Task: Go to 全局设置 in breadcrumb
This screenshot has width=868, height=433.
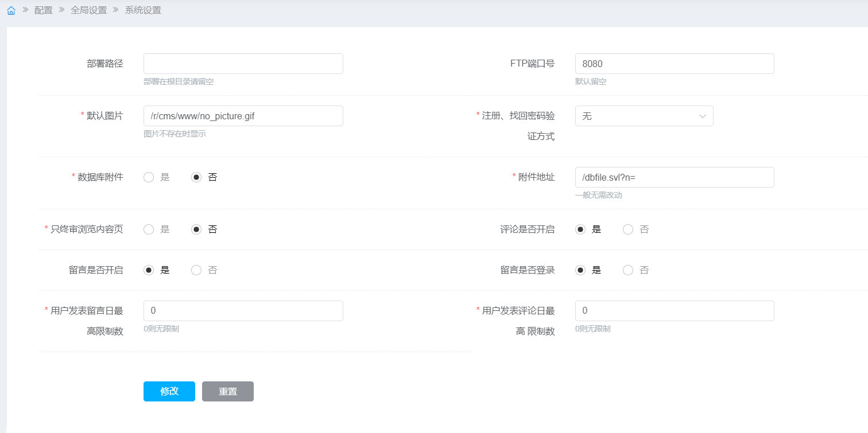Action: click(x=88, y=10)
